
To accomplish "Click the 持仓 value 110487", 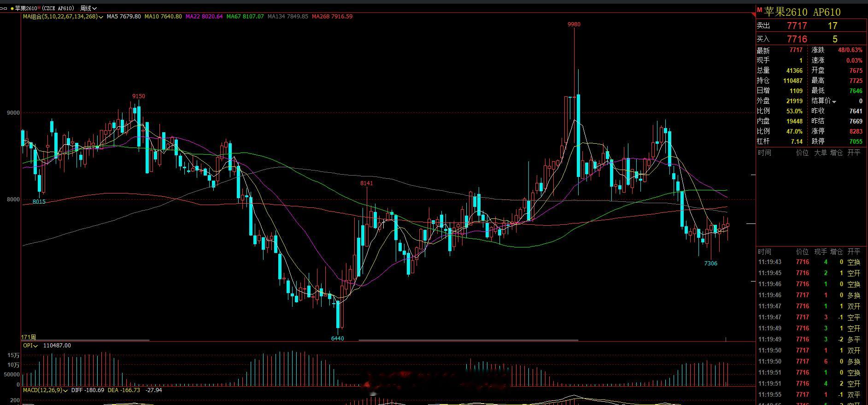I will coord(792,81).
